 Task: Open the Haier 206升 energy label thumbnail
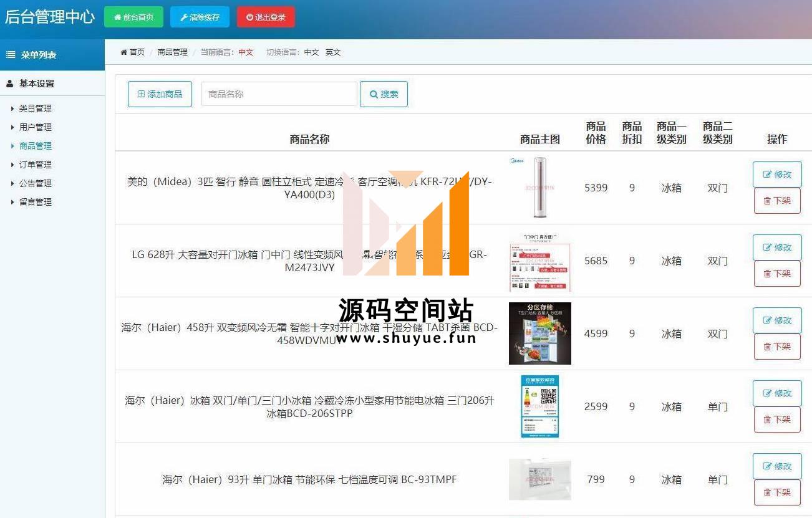pyautogui.click(x=540, y=406)
